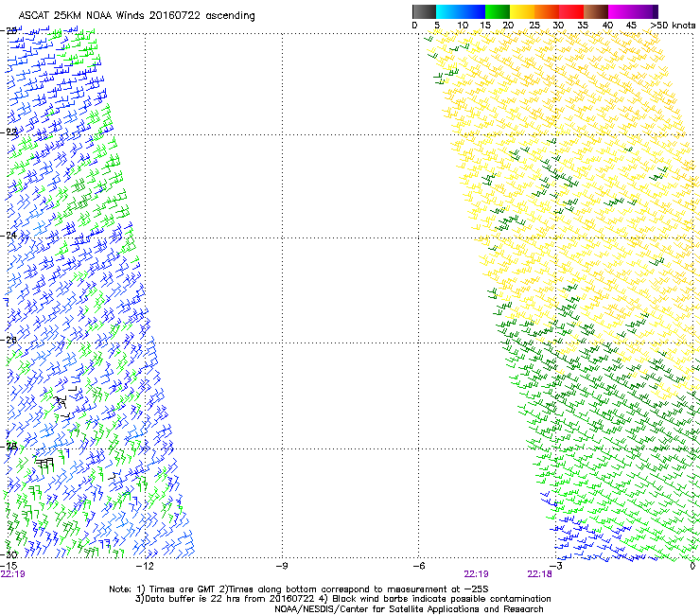Click the '-6' longitude axis label
Image resolution: width=700 pixels, height=615 pixels.
(419, 567)
